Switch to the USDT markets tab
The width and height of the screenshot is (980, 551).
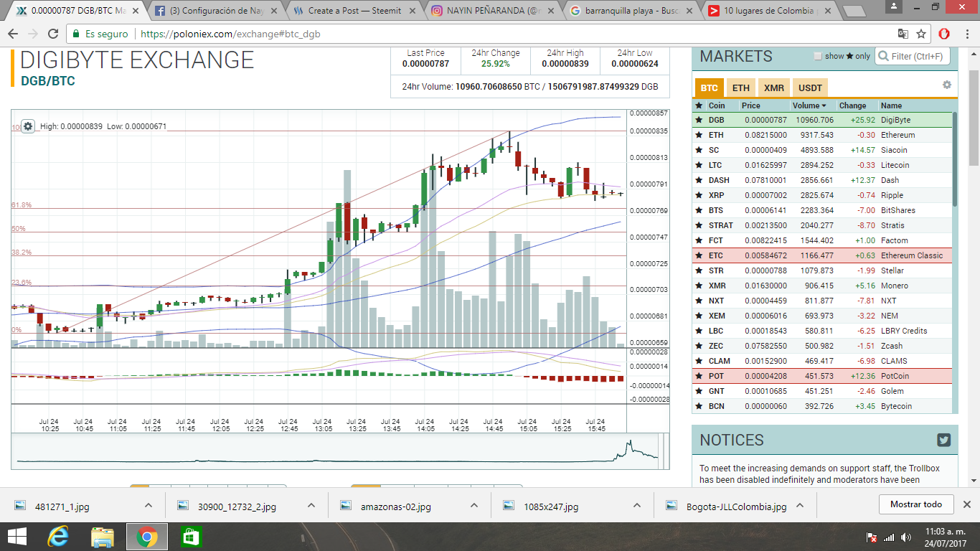tap(811, 88)
